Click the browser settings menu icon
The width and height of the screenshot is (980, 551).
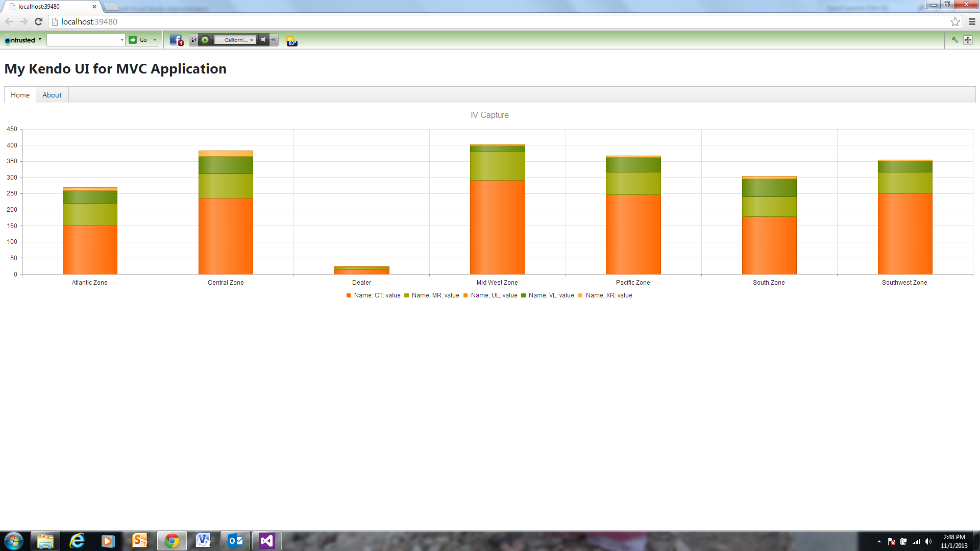point(972,21)
